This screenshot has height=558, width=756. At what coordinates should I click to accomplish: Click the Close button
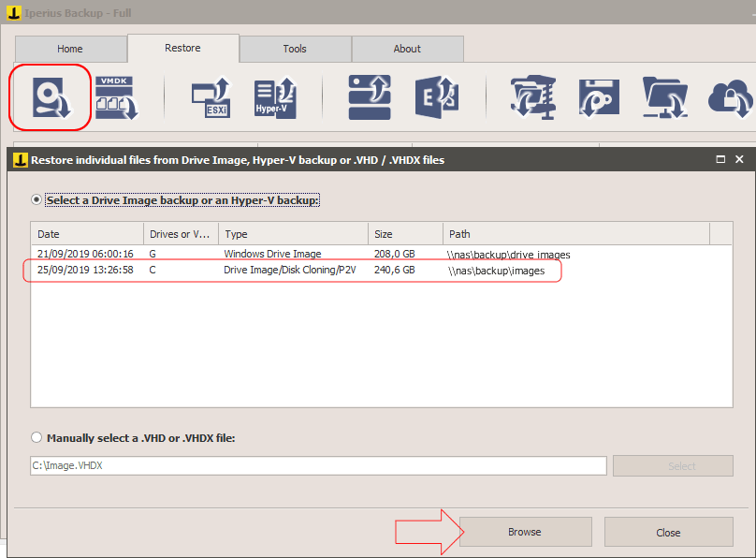click(669, 533)
